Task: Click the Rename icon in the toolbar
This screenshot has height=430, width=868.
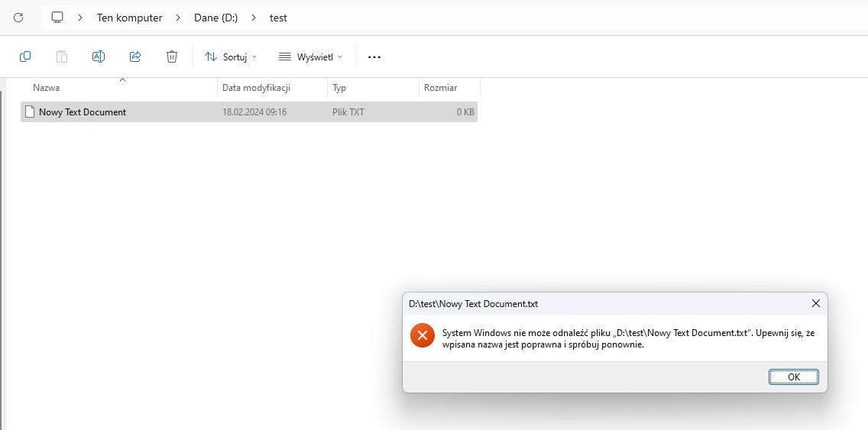Action: (x=99, y=57)
